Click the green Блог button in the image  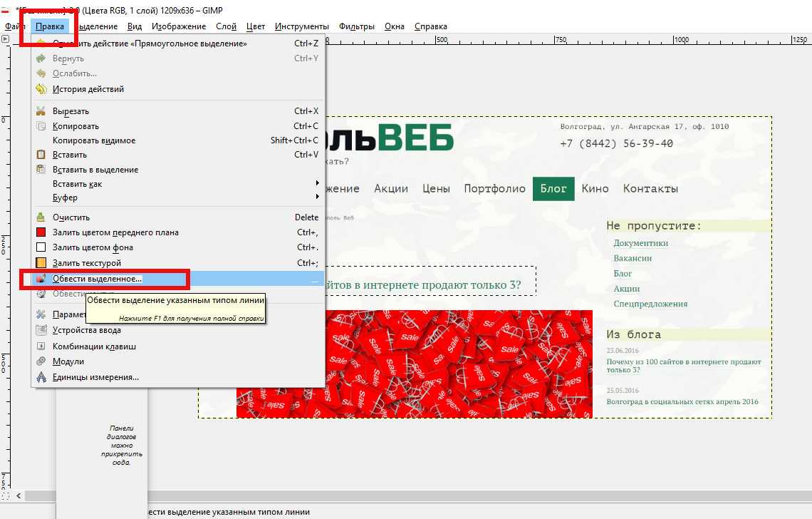(553, 189)
